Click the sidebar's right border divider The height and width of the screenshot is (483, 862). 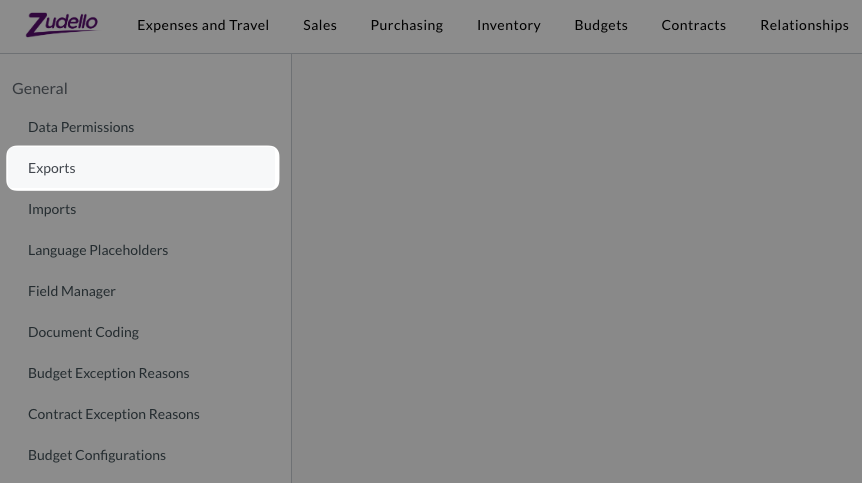tap(291, 268)
